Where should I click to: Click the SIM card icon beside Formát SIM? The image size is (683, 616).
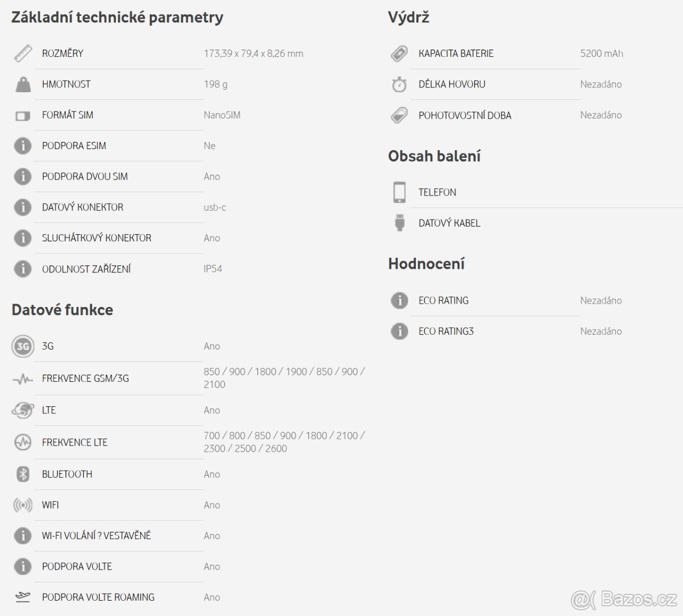[x=23, y=115]
